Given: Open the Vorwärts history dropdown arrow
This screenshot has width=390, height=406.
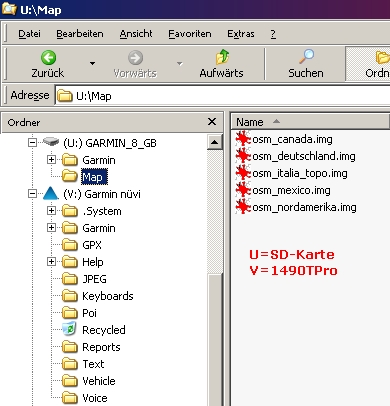Looking at the screenshot, I should point(180,63).
